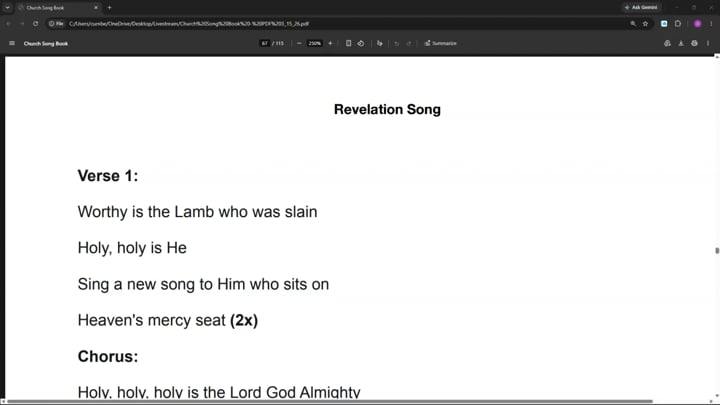This screenshot has height=405, width=720.
Task: Click line Holy, holy, holy is the Lord
Action: tap(219, 392)
